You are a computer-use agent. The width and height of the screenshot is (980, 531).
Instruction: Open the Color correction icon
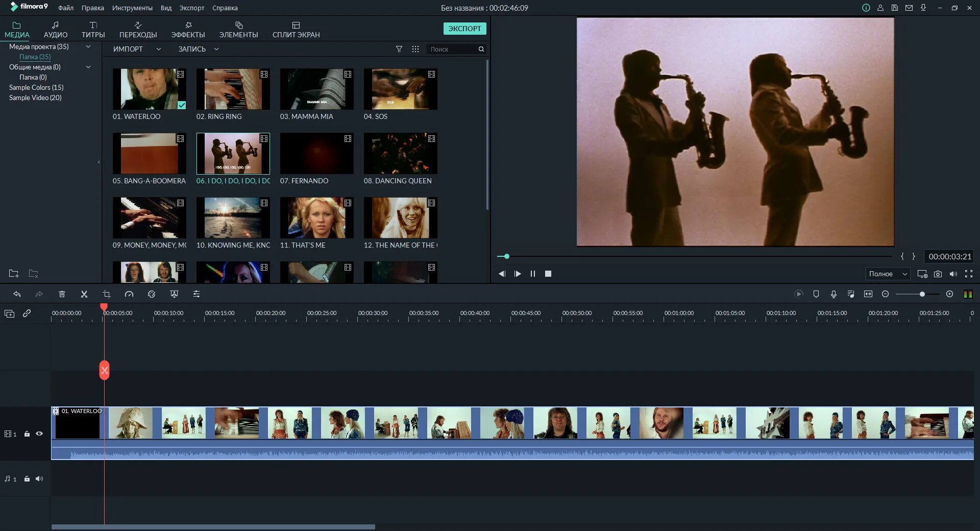(x=152, y=294)
